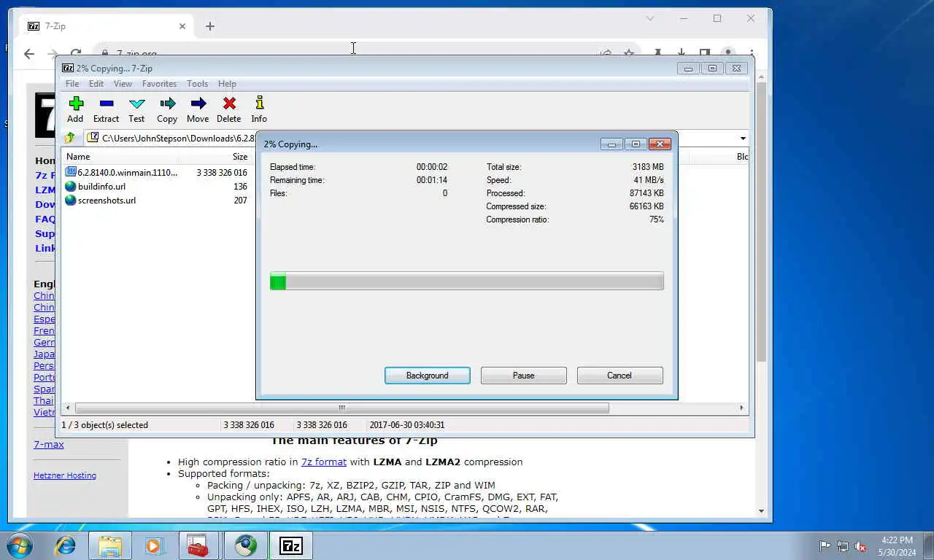Click the horizontal scrollbar right arrow
Screen dimensions: 934x560
[742, 408]
